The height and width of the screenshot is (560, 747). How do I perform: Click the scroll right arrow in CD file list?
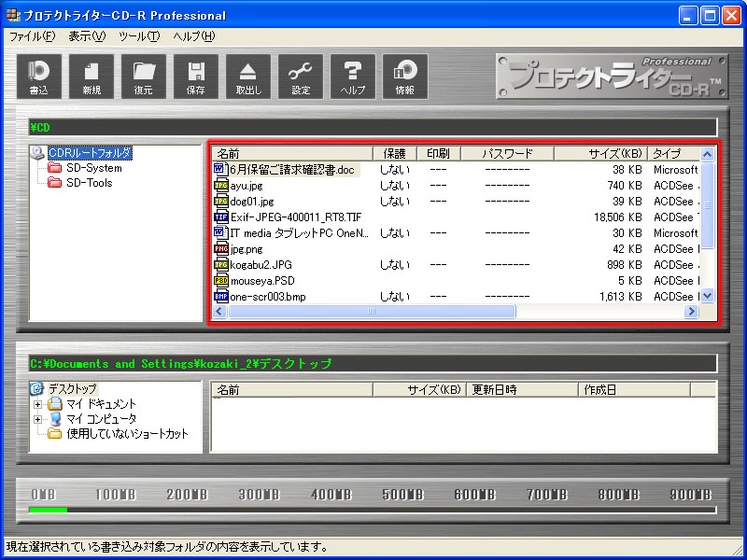pos(691,312)
